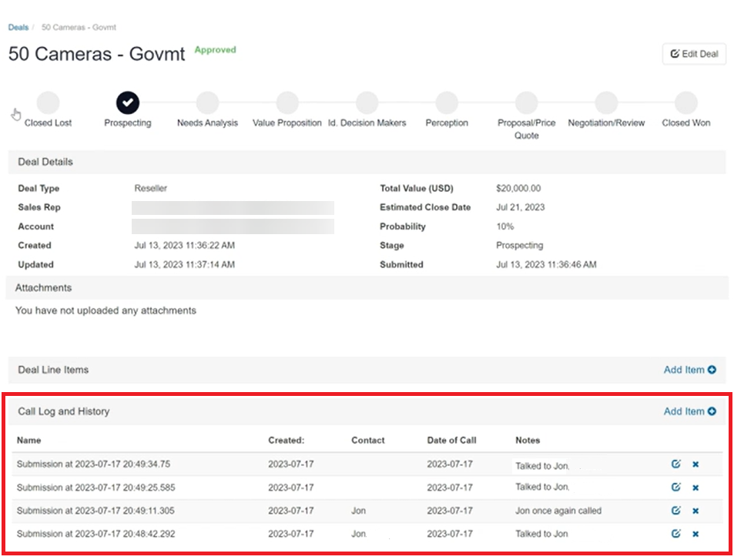This screenshot has width=734, height=560.
Task: Select the Closed Won stage circle
Action: pyautogui.click(x=685, y=101)
